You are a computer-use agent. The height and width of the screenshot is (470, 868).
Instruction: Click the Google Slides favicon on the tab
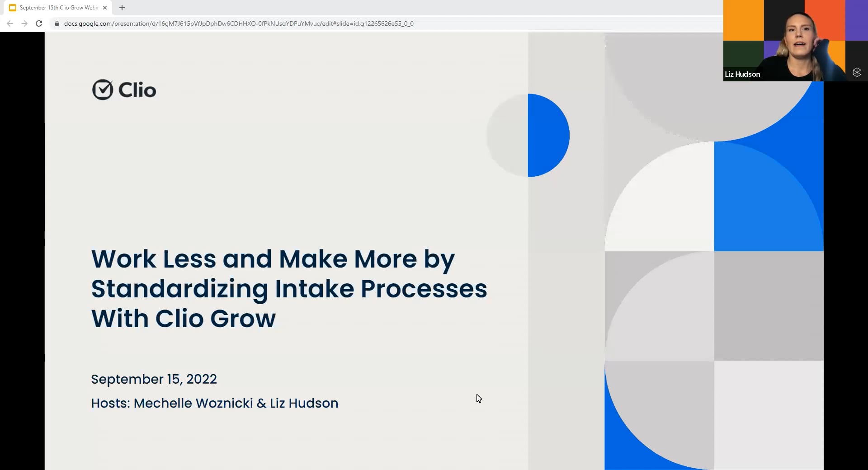[12, 7]
